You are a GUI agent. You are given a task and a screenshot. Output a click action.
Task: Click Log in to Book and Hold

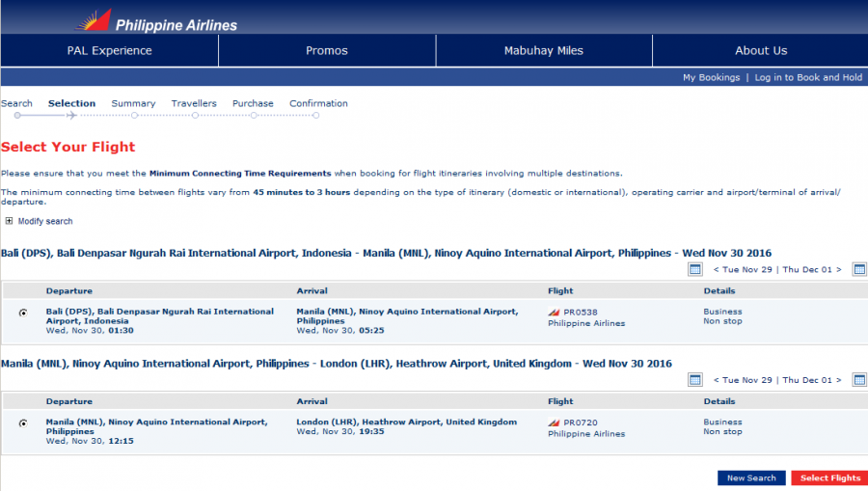click(x=808, y=77)
